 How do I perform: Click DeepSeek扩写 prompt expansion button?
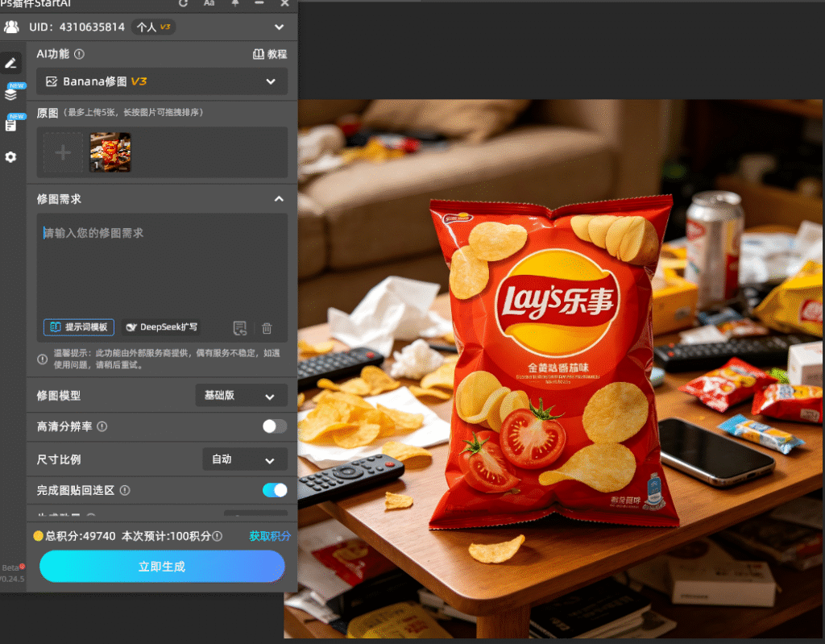[x=161, y=327]
